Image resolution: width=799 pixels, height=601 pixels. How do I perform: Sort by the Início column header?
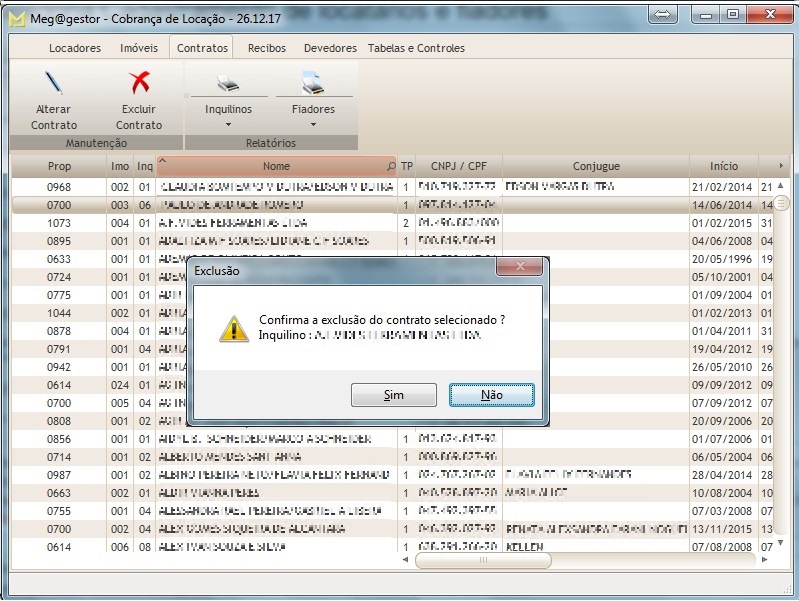(x=724, y=166)
